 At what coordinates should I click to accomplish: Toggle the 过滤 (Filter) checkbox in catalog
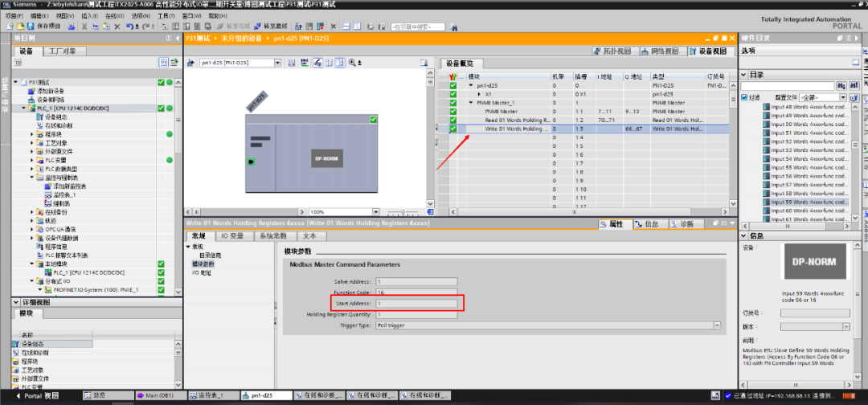tap(743, 97)
